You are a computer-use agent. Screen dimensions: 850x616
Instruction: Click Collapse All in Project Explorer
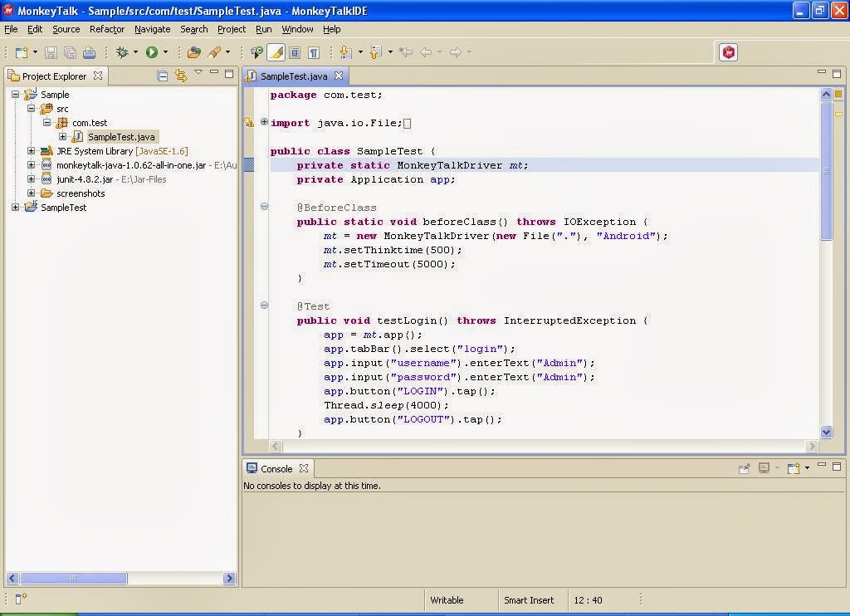162,76
